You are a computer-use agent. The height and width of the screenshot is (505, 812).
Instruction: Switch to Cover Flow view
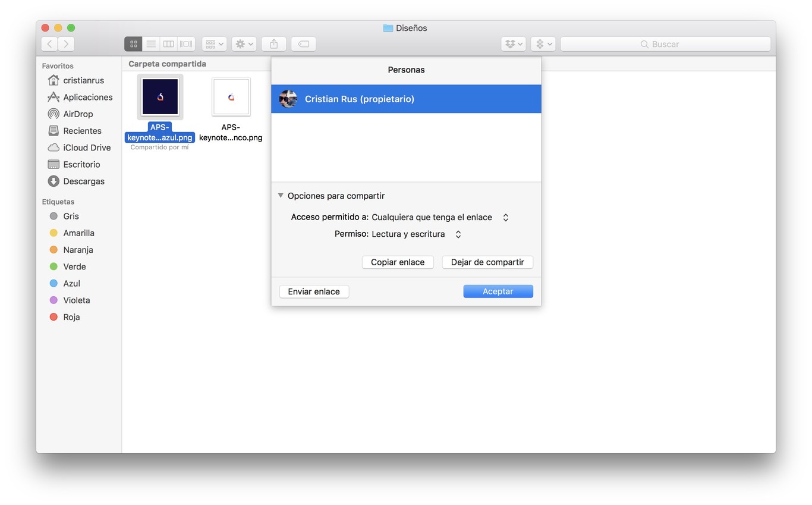[x=186, y=44]
